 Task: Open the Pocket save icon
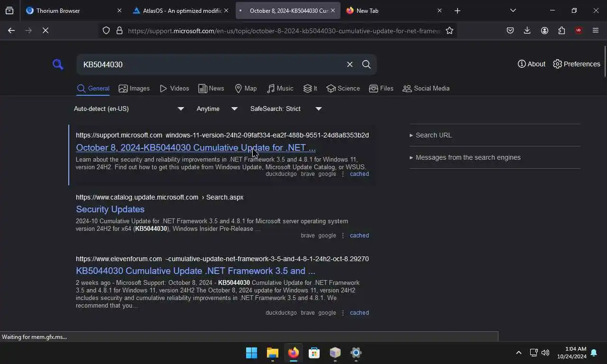click(x=510, y=30)
